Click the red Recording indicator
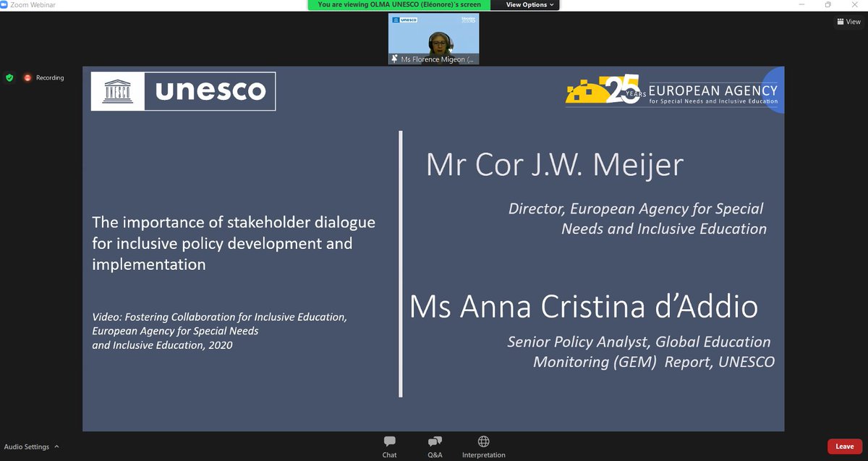The height and width of the screenshot is (461, 868). (x=44, y=77)
